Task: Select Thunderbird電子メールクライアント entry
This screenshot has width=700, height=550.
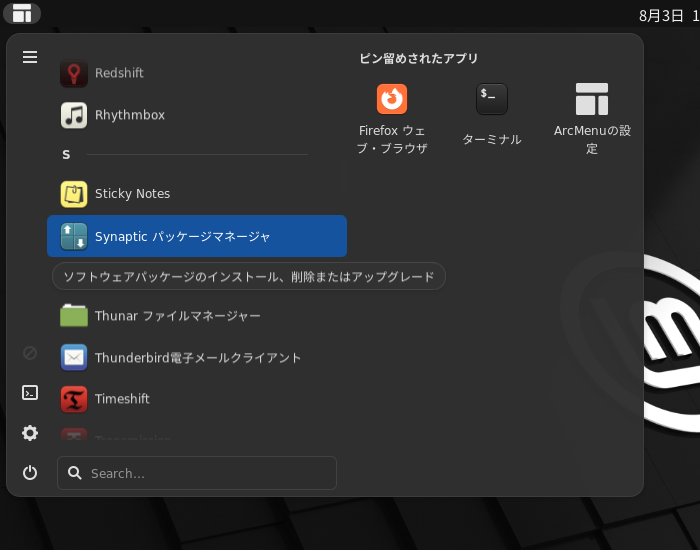Action: pyautogui.click(x=197, y=358)
